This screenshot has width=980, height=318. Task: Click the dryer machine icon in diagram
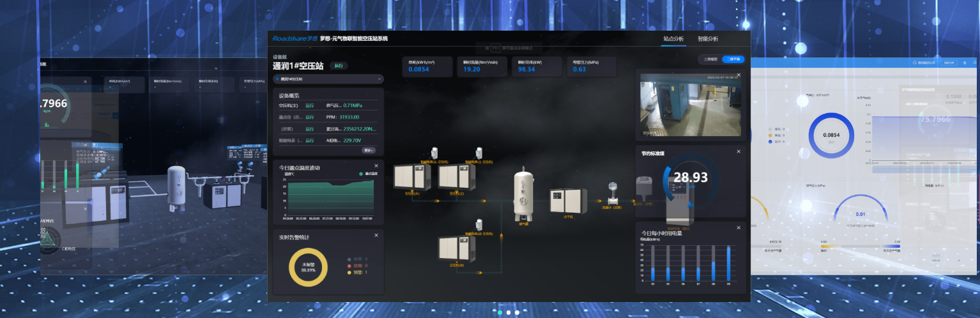(x=566, y=199)
